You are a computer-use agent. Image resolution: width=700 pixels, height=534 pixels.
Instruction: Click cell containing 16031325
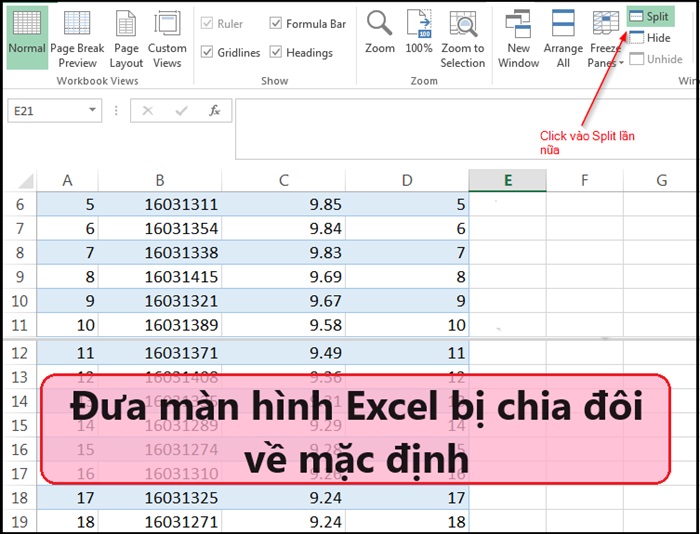pos(160,498)
